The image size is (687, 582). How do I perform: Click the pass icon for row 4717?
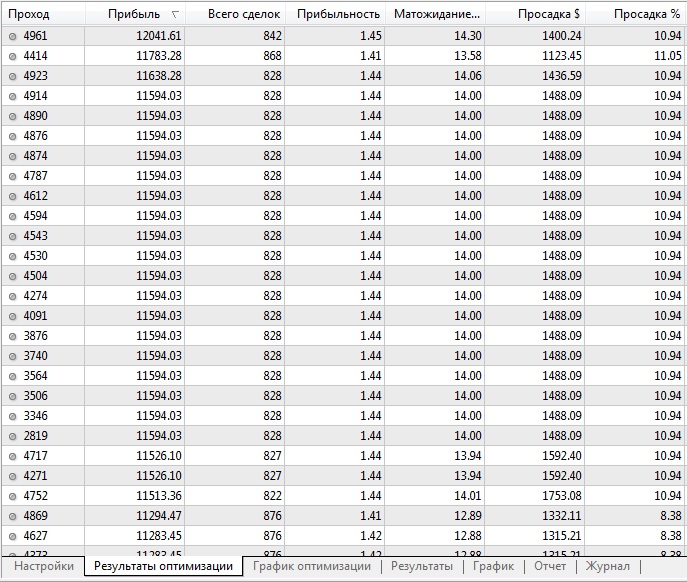point(13,457)
